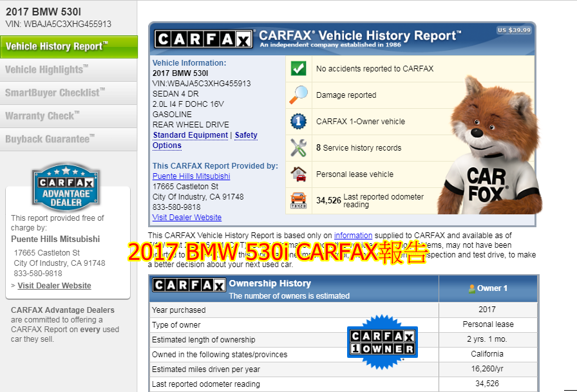Click the 'Ownership History' section title
The height and width of the screenshot is (392, 577).
[270, 283]
